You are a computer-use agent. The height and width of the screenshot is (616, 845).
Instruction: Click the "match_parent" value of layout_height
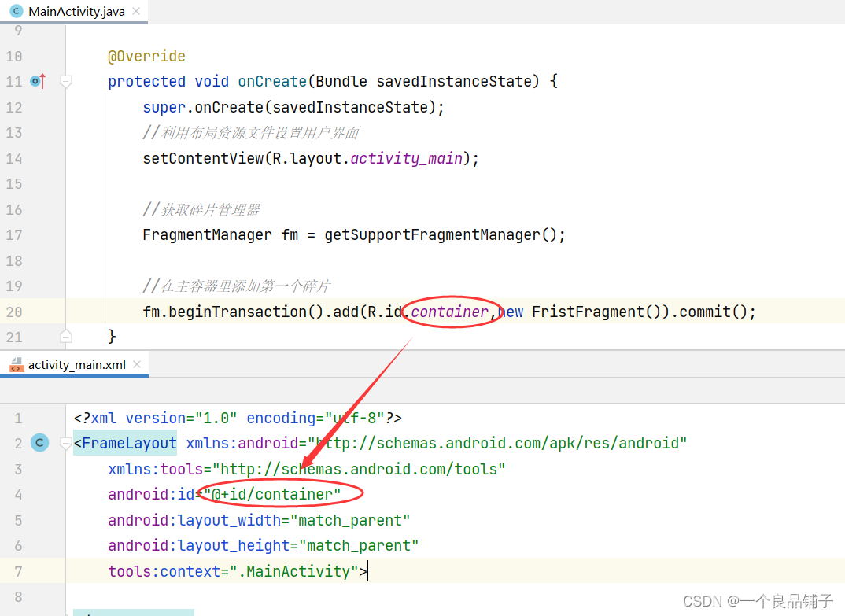[359, 546]
